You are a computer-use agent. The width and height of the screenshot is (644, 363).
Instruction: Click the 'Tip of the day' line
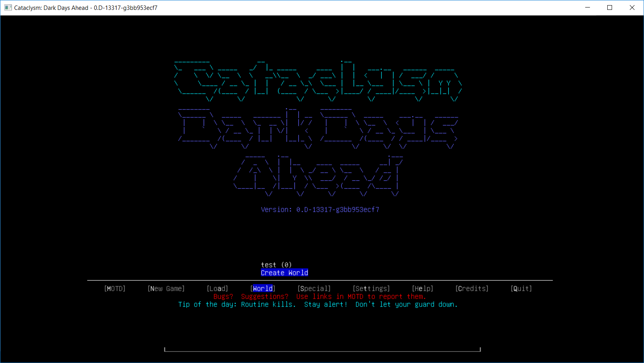pyautogui.click(x=318, y=305)
